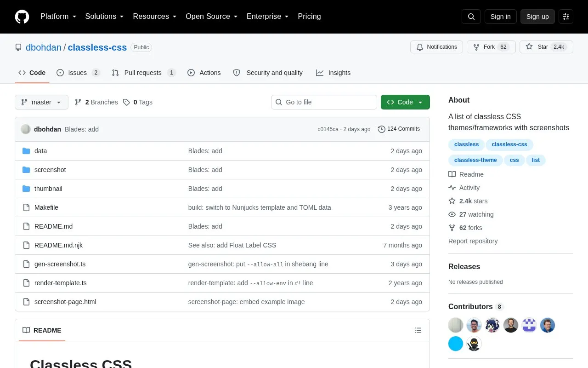588x368 pixels.
Task: Click the first contributor avatar
Action: point(456,325)
